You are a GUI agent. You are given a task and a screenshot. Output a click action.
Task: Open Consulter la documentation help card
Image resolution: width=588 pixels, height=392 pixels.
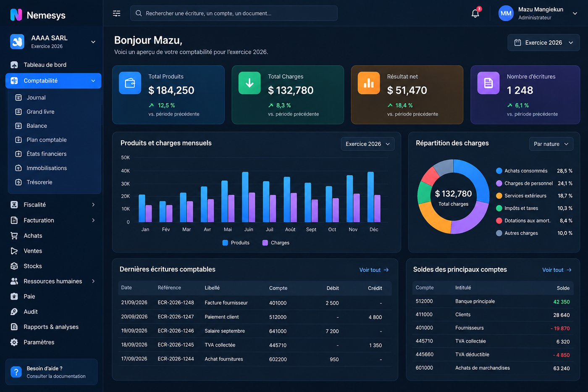[52, 372]
